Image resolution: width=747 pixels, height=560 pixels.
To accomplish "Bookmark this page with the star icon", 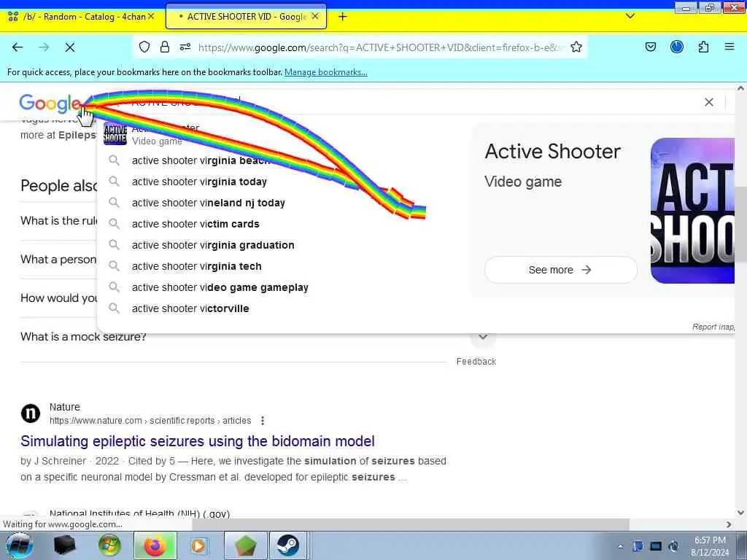I will coord(576,47).
